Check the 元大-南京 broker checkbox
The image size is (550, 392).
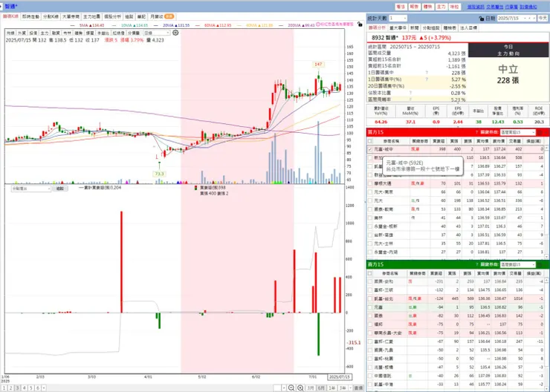pyautogui.click(x=370, y=192)
